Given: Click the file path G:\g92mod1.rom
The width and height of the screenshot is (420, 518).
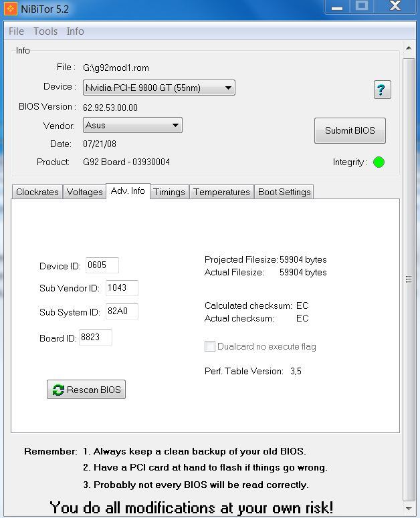Looking at the screenshot, I should (x=116, y=68).
